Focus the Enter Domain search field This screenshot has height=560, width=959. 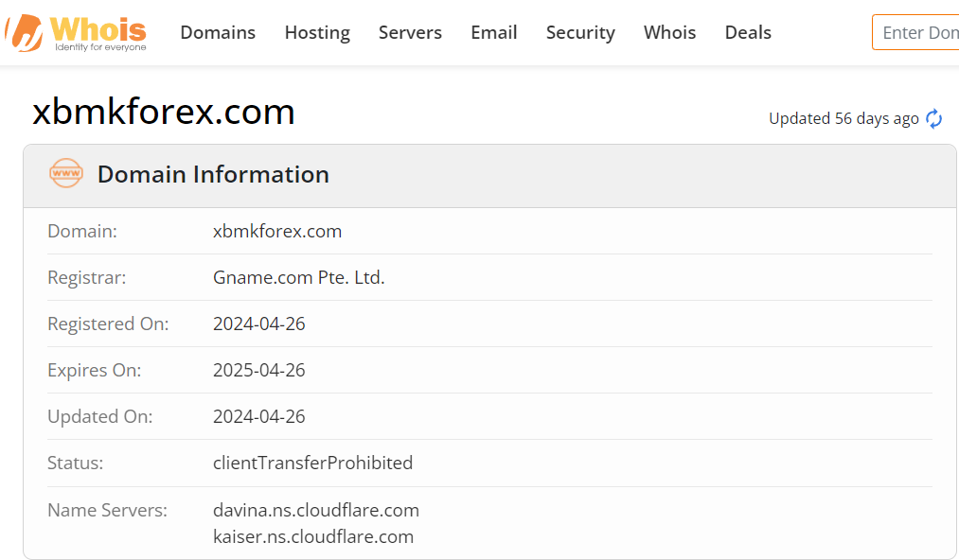915,32
